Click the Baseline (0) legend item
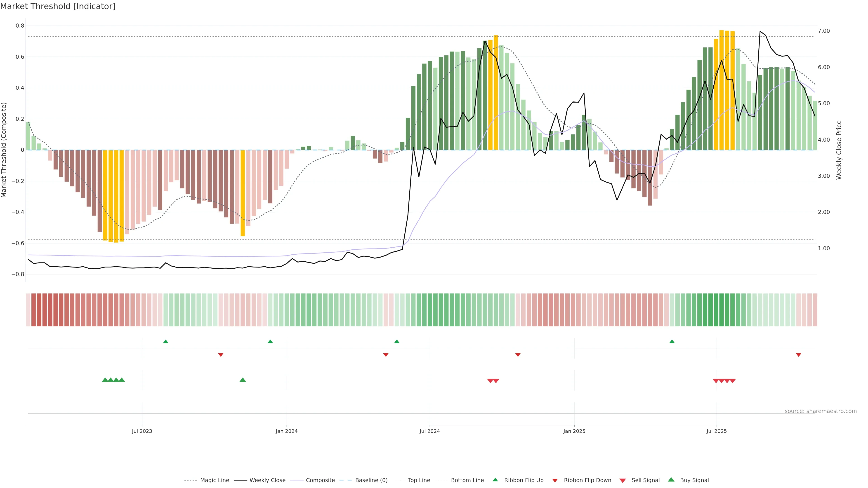 click(371, 480)
